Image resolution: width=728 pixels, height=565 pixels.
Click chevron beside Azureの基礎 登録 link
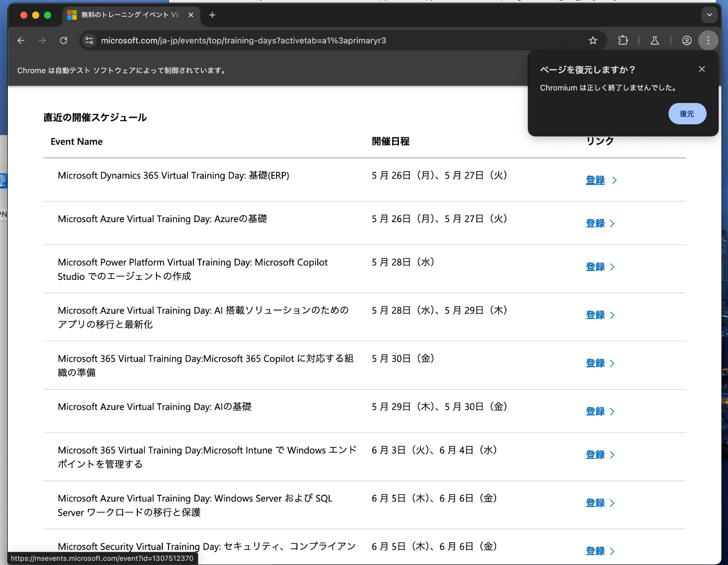tap(612, 224)
